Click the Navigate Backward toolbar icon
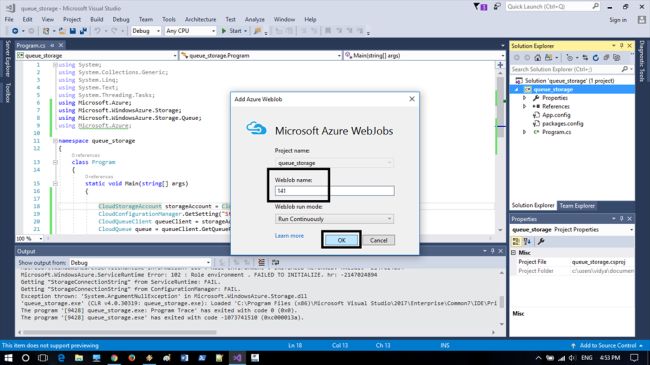Screen dimensions: 650x365 15,31
